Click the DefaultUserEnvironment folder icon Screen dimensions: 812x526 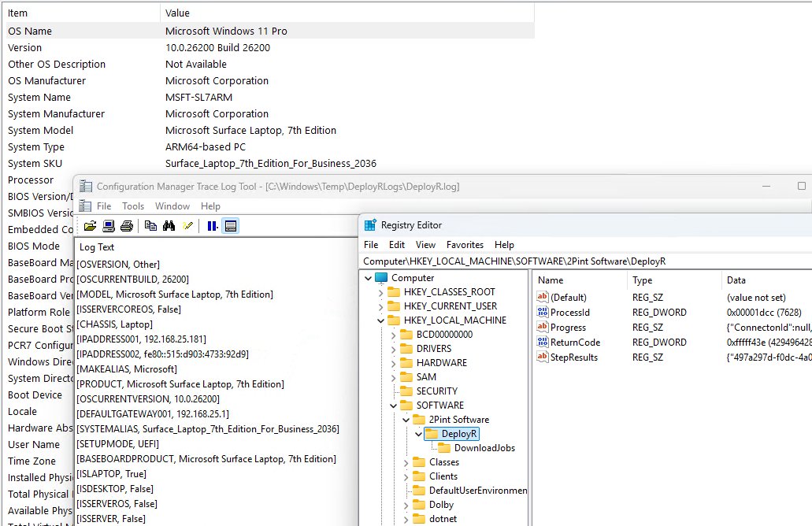point(419,491)
